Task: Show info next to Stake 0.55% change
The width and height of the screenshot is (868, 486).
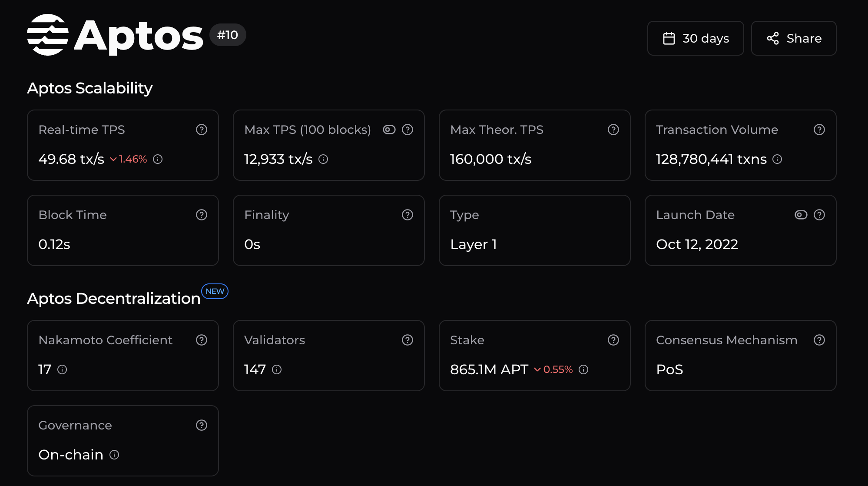Action: [x=583, y=369]
